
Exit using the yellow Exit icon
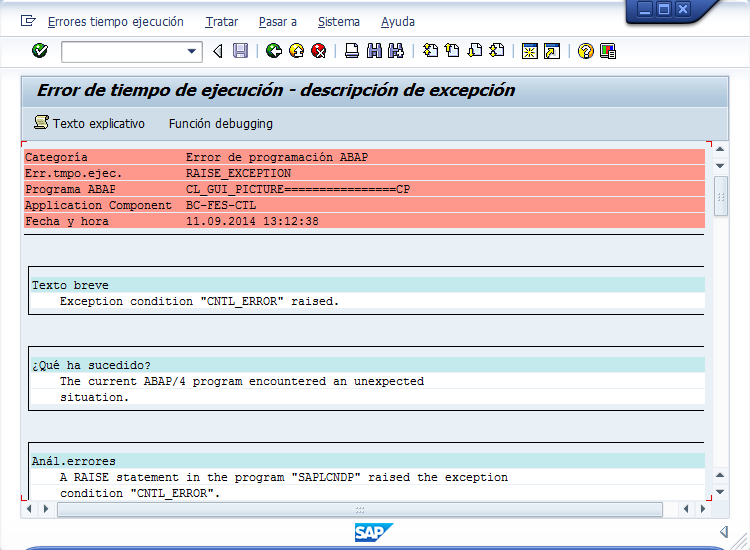point(297,51)
